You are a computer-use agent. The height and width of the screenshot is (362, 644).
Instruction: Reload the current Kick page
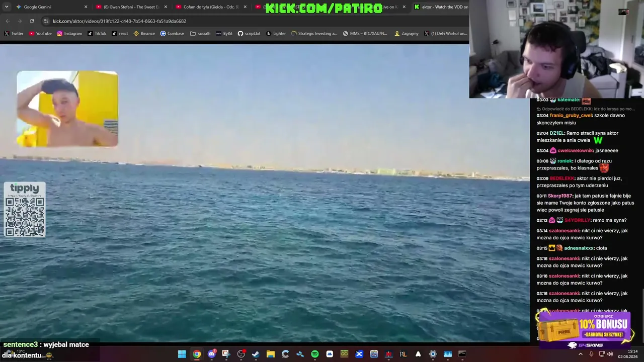(x=32, y=21)
